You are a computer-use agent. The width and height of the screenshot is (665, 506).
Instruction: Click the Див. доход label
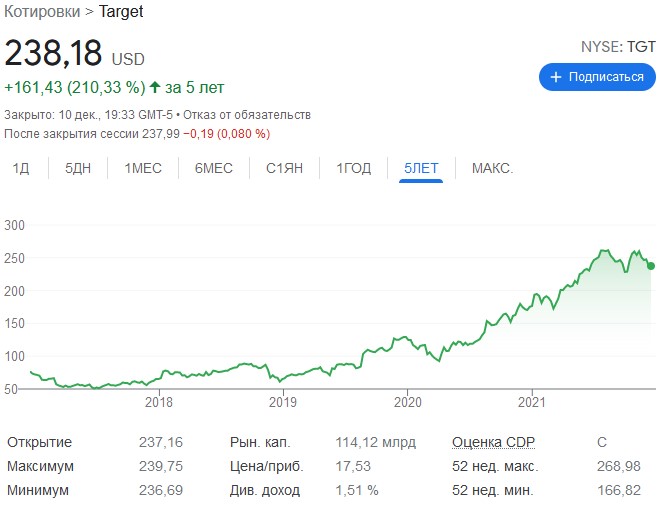pyautogui.click(x=265, y=490)
